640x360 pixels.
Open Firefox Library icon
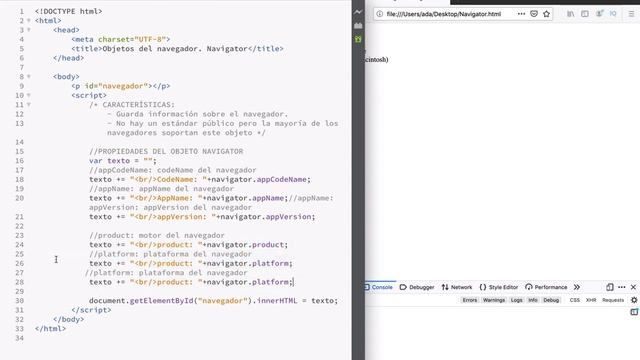point(571,14)
